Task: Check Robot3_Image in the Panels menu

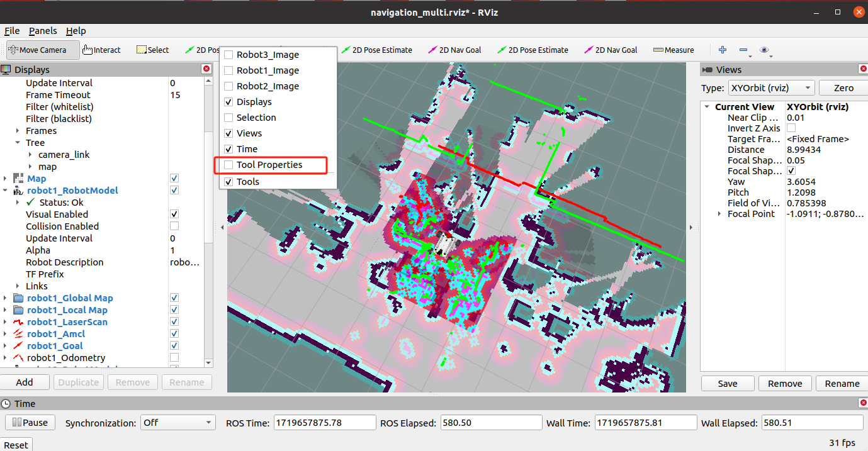Action: 228,55
